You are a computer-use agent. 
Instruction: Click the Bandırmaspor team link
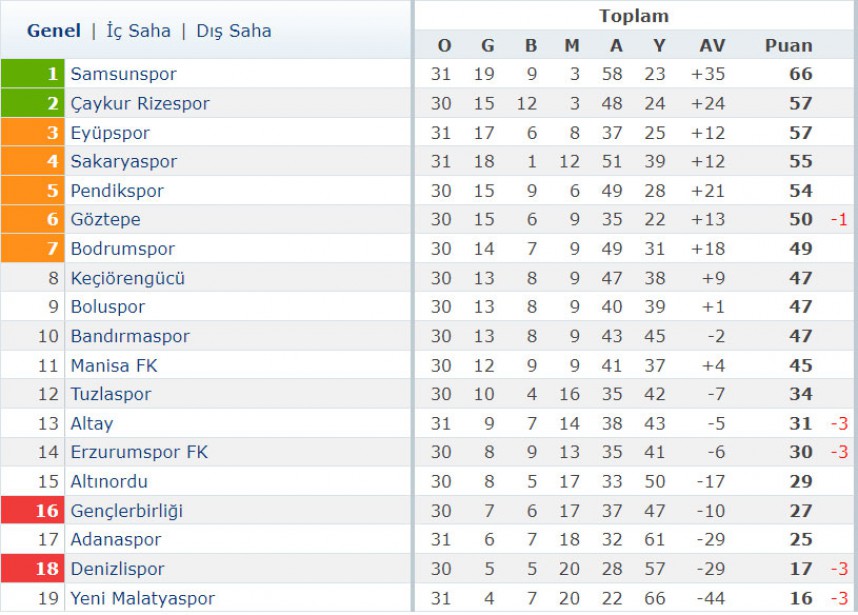coord(130,336)
